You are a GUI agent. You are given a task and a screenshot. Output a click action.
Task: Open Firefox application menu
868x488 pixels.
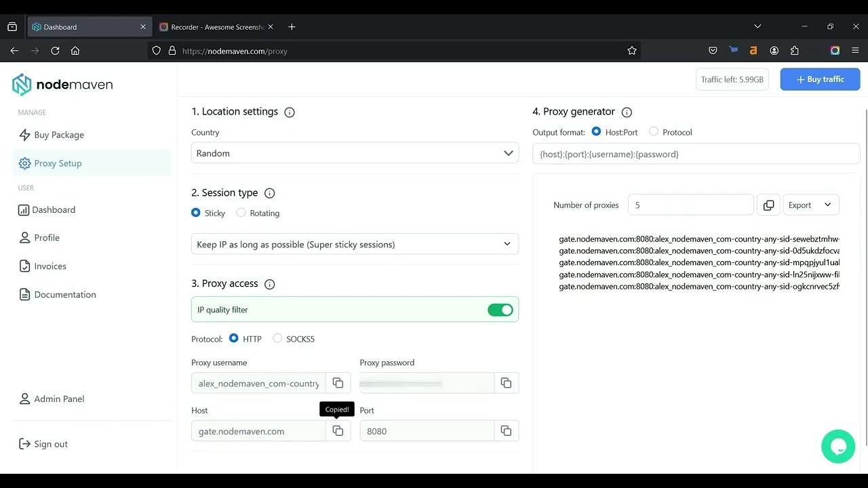click(x=855, y=51)
